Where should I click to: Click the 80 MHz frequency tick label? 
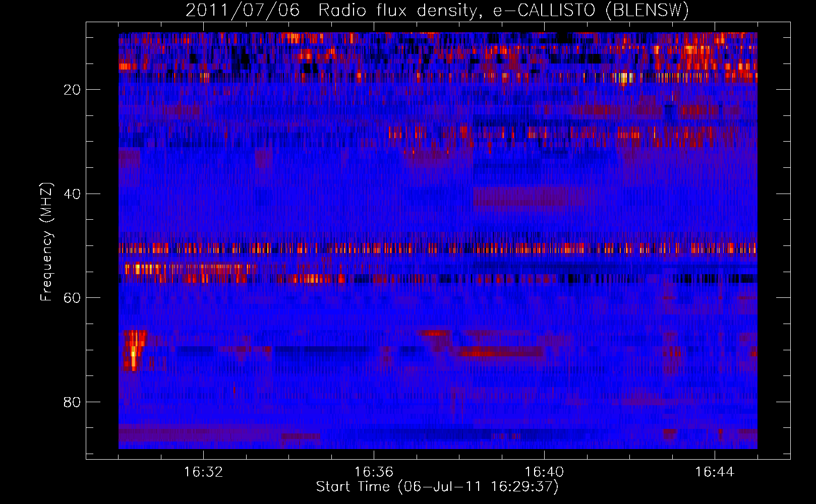pyautogui.click(x=73, y=402)
